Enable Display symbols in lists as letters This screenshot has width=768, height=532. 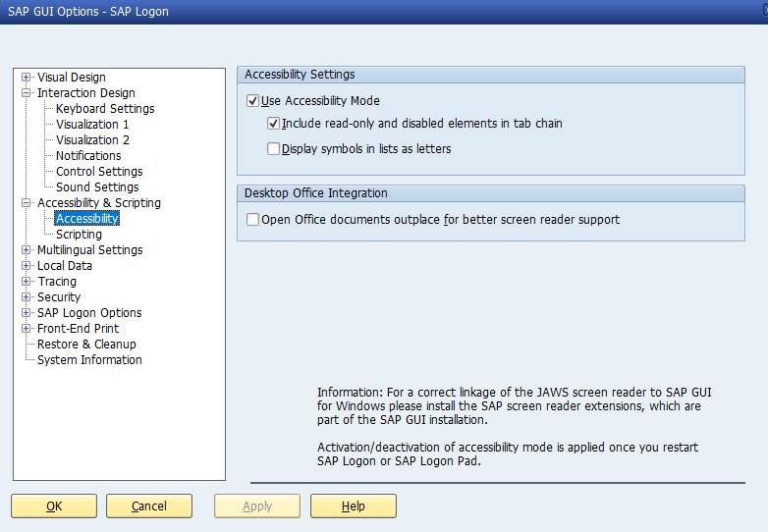click(x=274, y=149)
